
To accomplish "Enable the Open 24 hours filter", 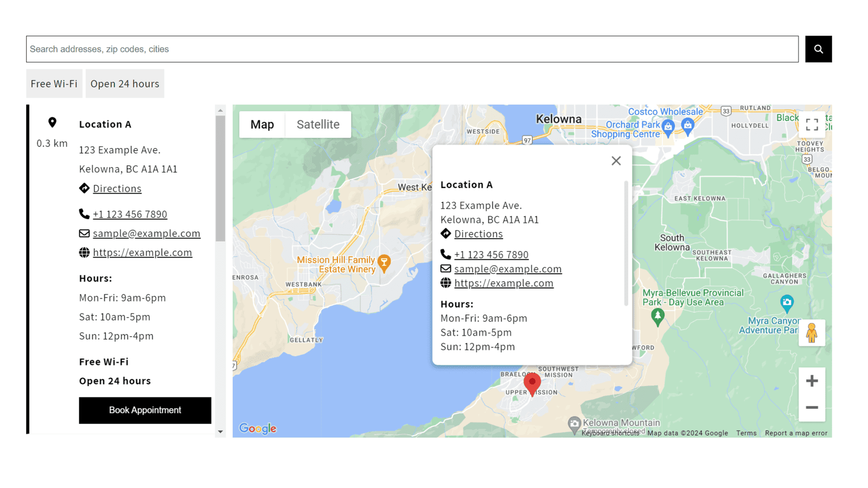I will coord(124,84).
